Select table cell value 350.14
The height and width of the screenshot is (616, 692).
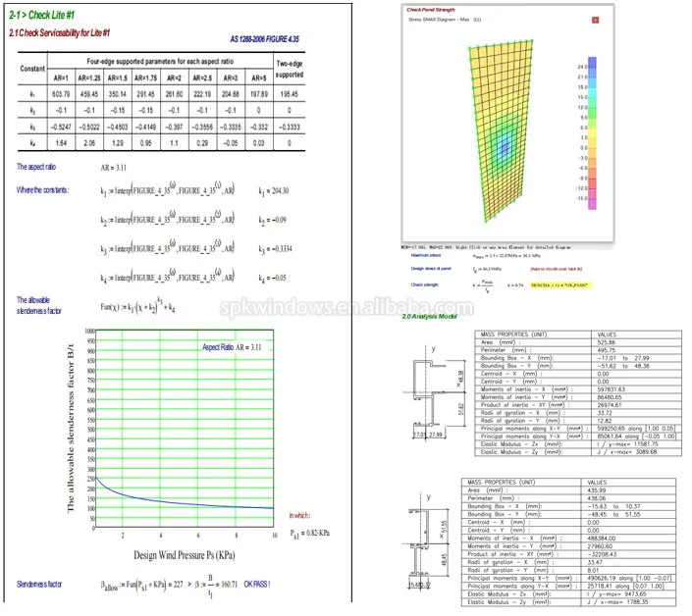tap(118, 94)
